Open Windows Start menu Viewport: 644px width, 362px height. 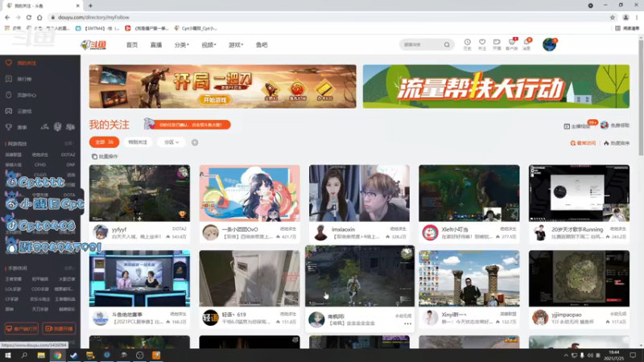tap(8, 355)
